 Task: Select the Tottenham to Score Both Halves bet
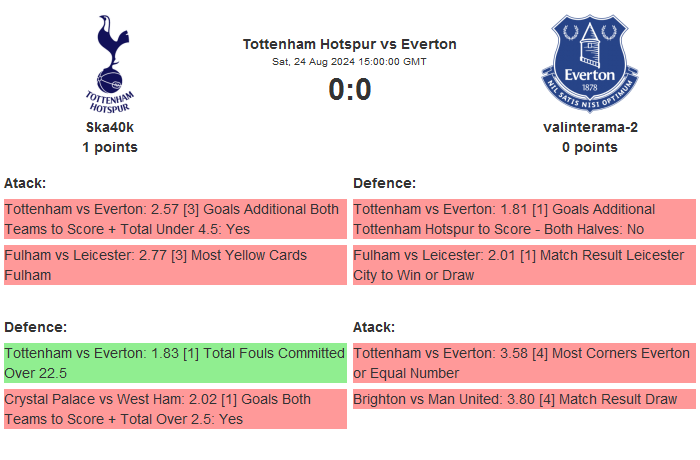pos(524,219)
